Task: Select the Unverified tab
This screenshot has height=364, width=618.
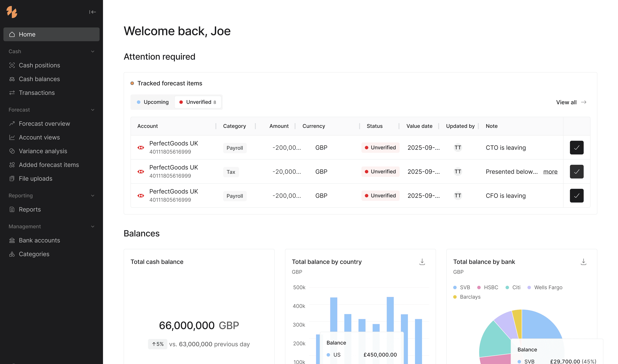Action: [198, 102]
